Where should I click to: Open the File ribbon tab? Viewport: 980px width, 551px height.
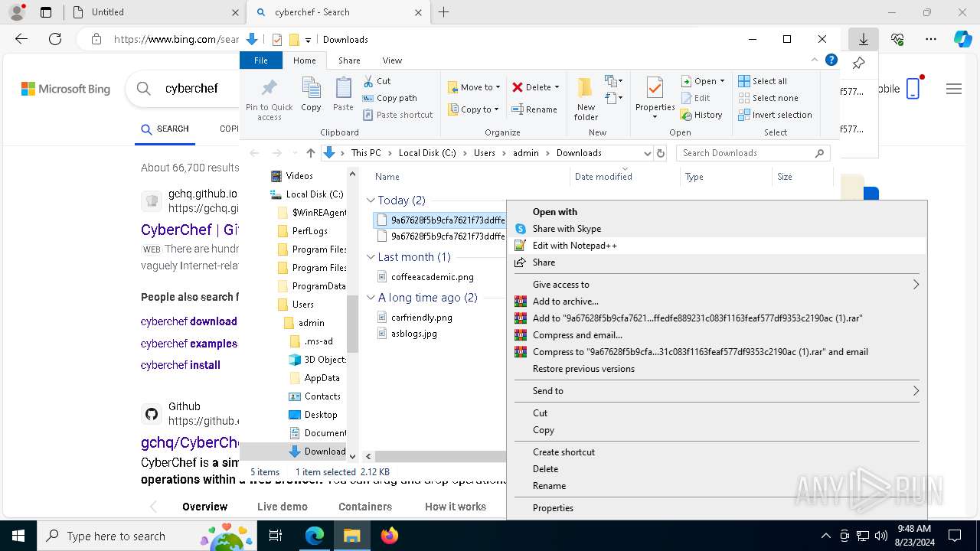261,60
